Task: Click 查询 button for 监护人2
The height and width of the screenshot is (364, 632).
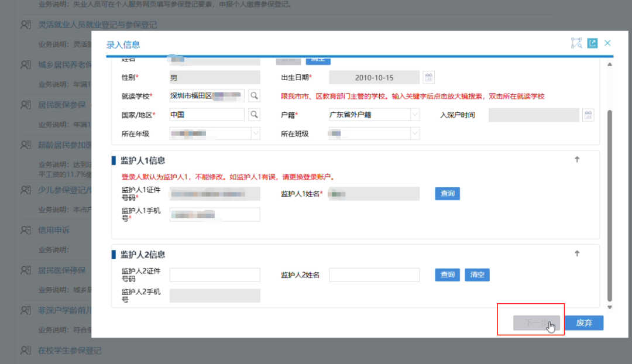Action: [x=447, y=275]
